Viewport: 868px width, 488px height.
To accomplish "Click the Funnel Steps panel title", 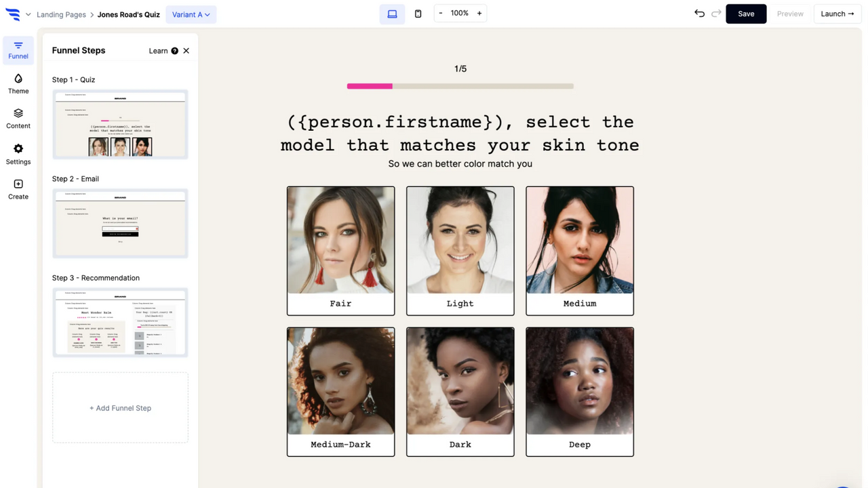I will [x=79, y=51].
